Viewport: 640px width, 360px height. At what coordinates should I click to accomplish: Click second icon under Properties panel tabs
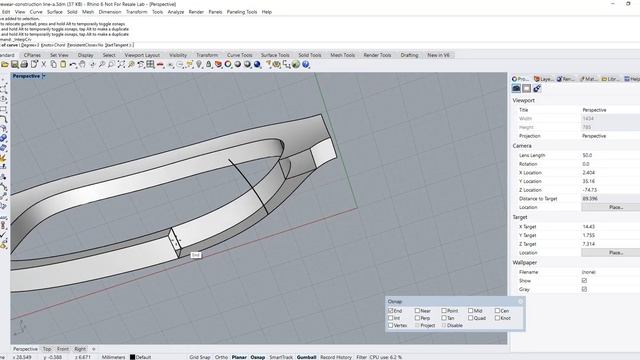[527, 89]
